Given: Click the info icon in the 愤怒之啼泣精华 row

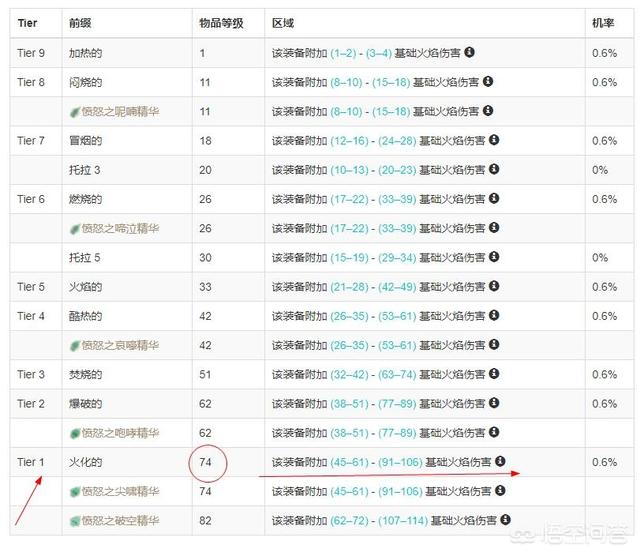Looking at the screenshot, I should tap(494, 227).
